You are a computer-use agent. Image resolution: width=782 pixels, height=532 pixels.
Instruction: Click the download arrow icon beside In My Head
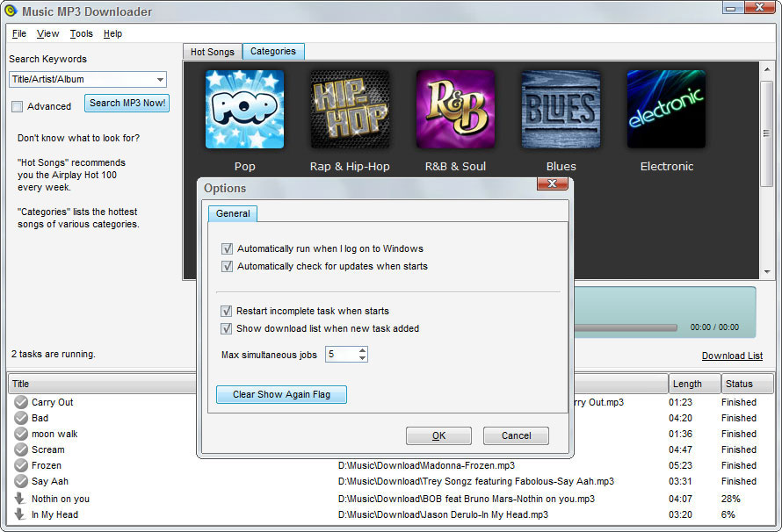point(20,514)
